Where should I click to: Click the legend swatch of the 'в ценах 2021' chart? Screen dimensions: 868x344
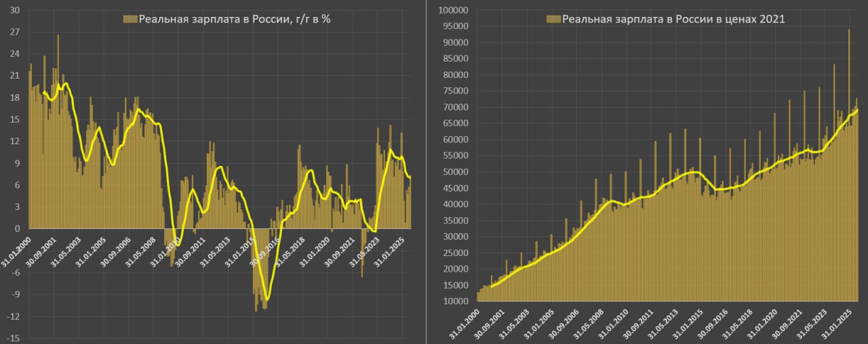coord(551,20)
